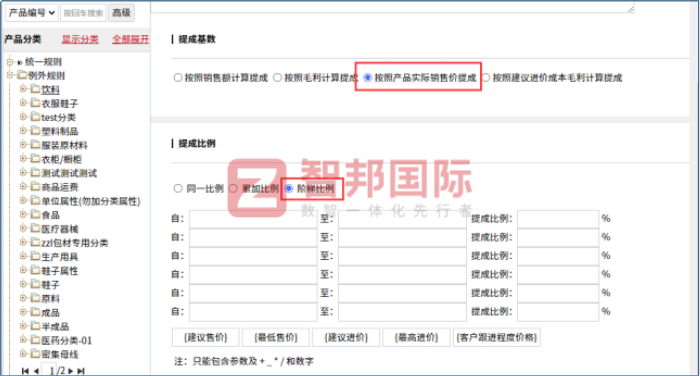700x376 pixels.
Task: Expand the test分类 category node
Action: click(x=23, y=117)
